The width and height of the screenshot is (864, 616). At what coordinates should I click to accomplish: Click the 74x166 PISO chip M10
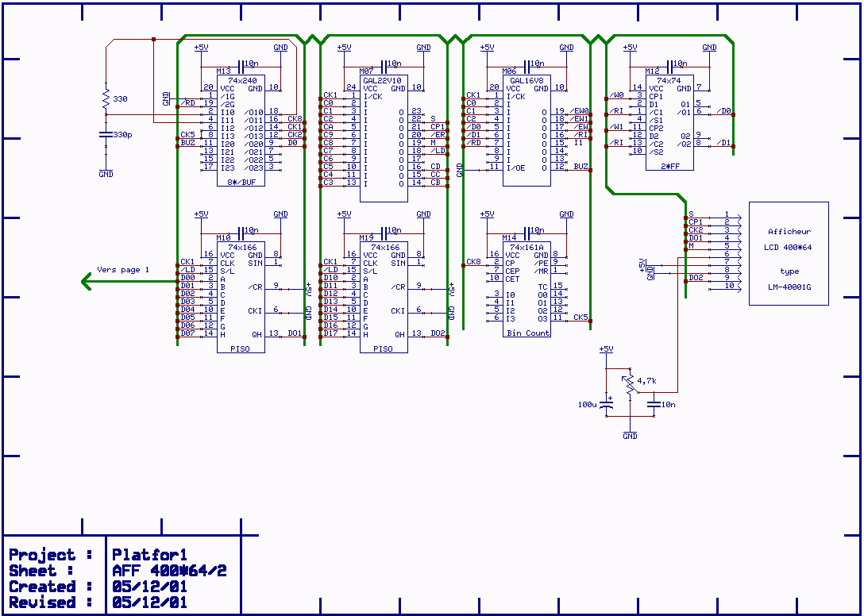(x=241, y=298)
